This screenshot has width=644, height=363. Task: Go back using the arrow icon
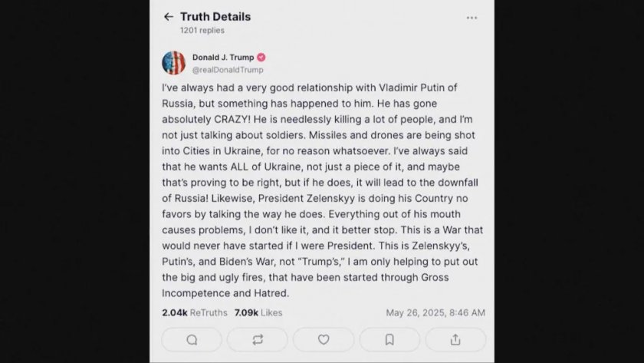click(x=169, y=17)
